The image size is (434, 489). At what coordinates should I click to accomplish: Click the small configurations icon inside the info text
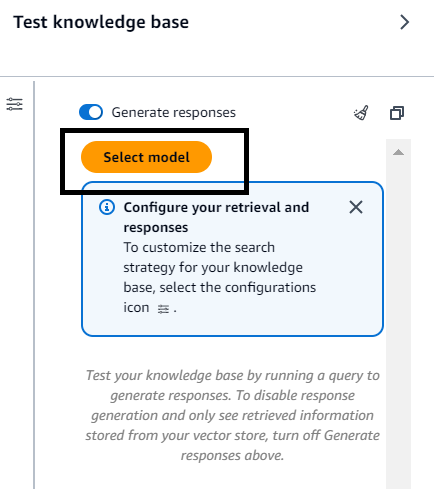click(163, 309)
